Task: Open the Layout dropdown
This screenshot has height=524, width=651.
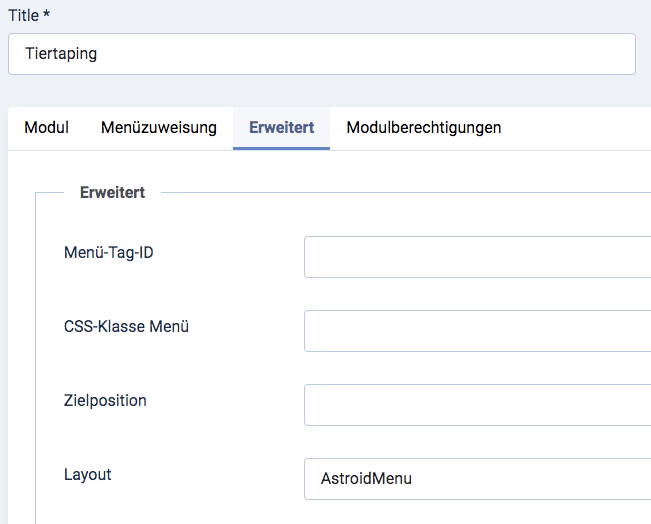Action: [x=478, y=479]
